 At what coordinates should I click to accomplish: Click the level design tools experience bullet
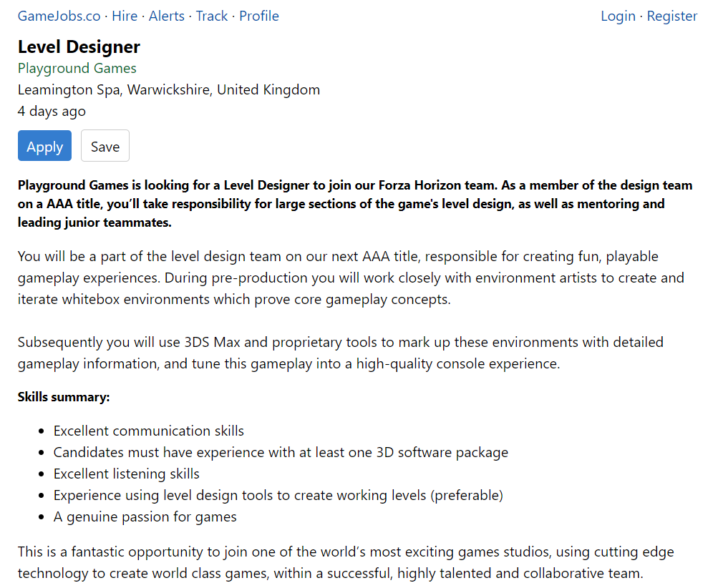pyautogui.click(x=278, y=495)
